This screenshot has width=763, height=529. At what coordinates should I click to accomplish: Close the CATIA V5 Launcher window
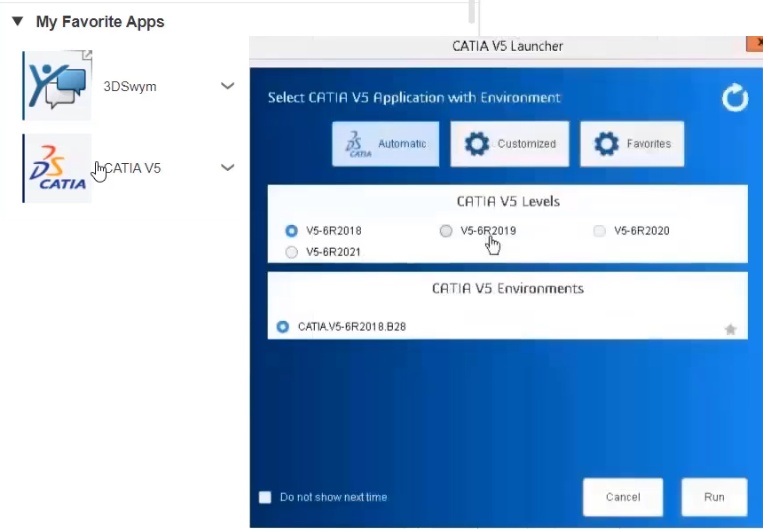[x=755, y=44]
